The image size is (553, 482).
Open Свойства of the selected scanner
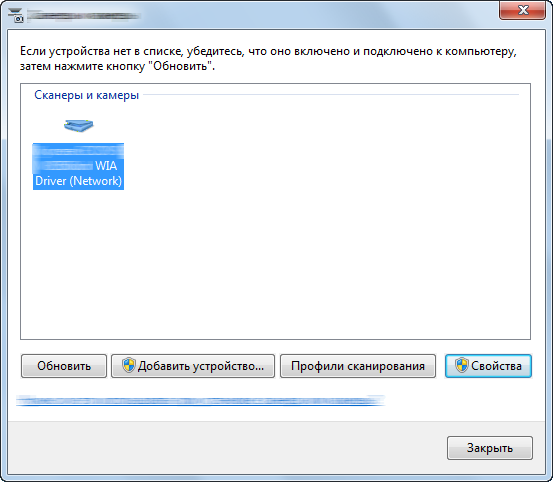point(488,366)
